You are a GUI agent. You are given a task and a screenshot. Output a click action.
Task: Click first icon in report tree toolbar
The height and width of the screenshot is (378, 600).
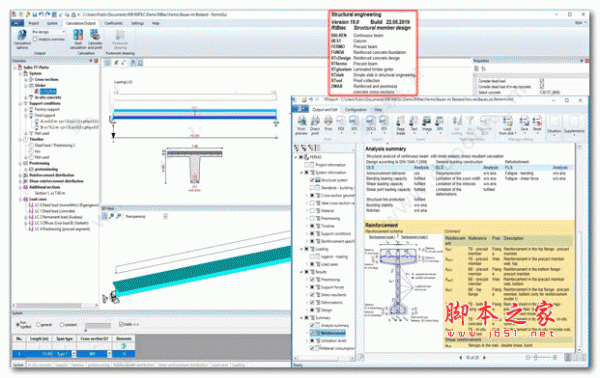(296, 148)
